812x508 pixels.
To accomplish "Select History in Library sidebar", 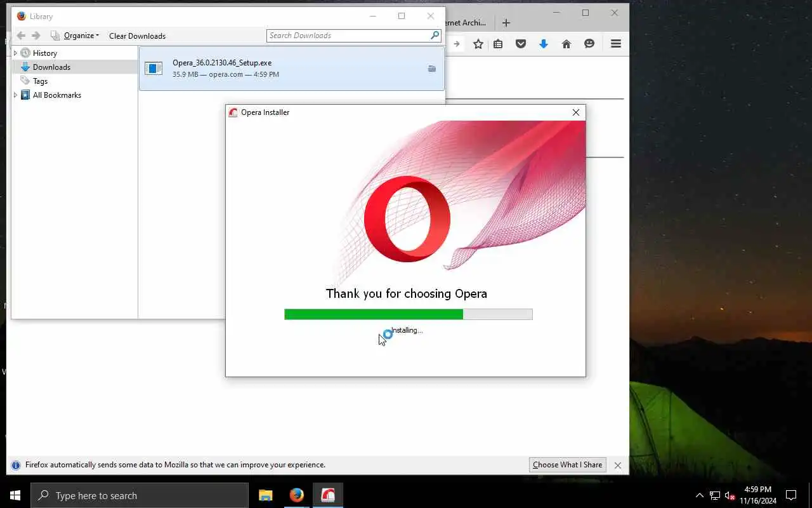I will tap(44, 53).
